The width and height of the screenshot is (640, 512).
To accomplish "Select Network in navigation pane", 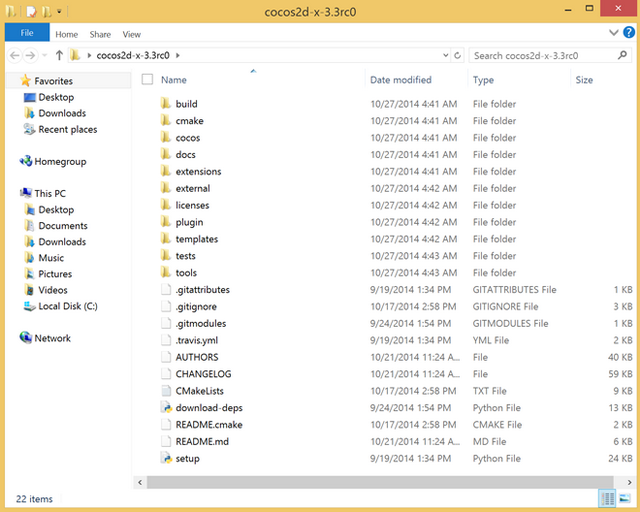I will coord(52,338).
